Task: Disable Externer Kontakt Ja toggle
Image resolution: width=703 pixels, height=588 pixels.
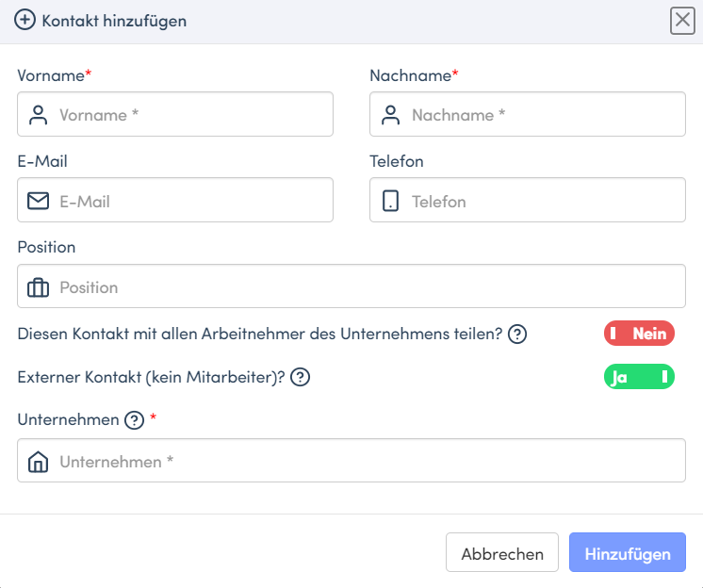Action: (639, 377)
